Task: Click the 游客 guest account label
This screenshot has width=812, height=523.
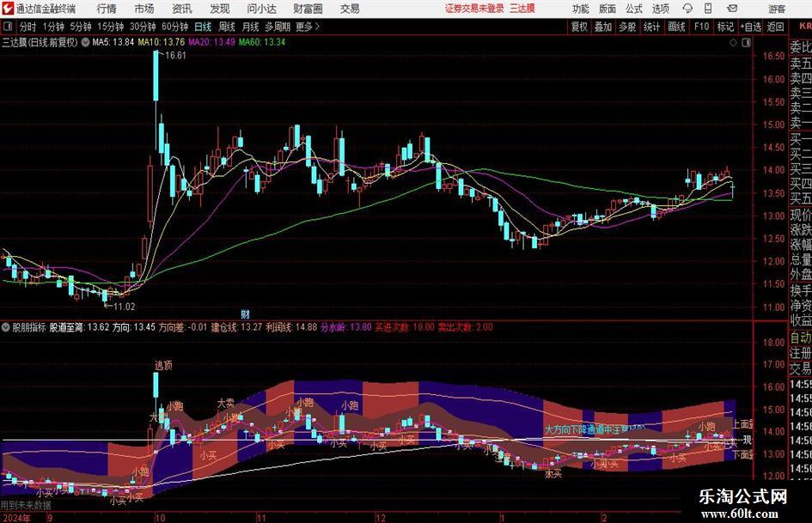Action: tap(777, 9)
